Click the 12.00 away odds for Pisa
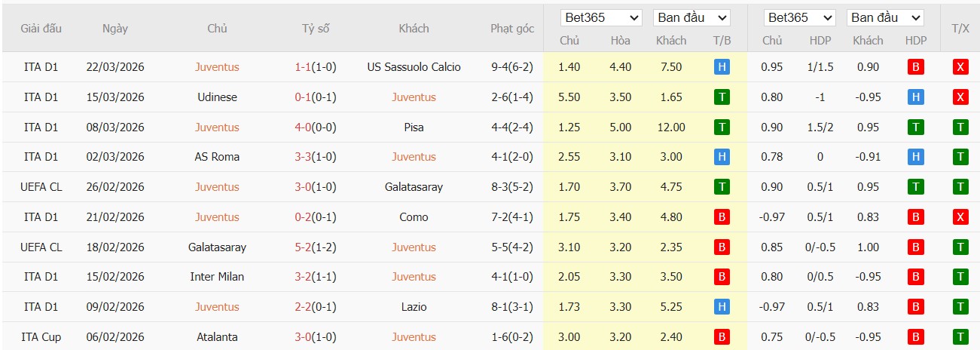The height and width of the screenshot is (350, 980). [x=670, y=127]
